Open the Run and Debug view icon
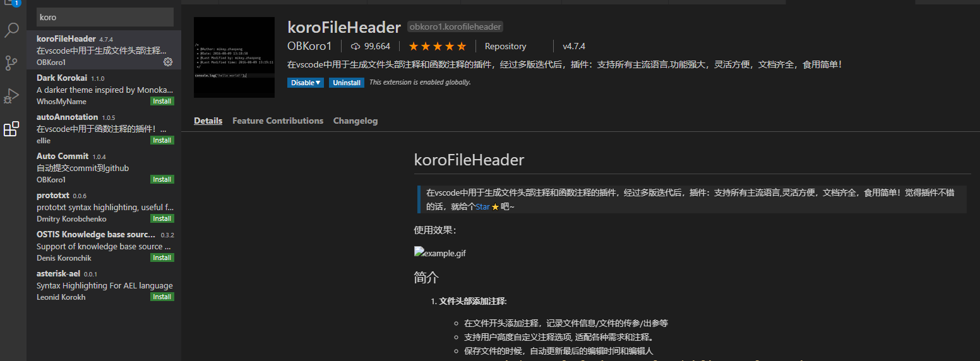The image size is (980, 361). point(12,96)
